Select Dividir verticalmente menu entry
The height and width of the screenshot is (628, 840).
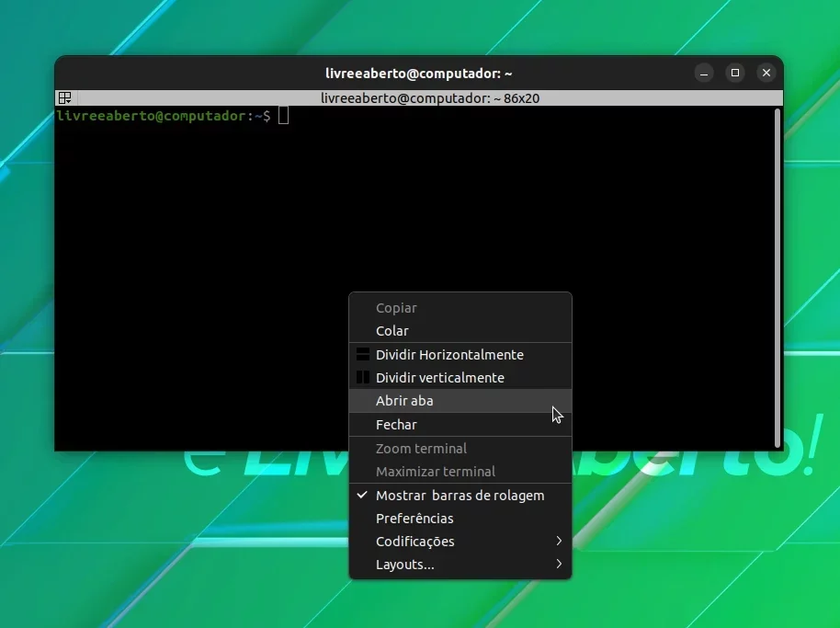[460, 377]
